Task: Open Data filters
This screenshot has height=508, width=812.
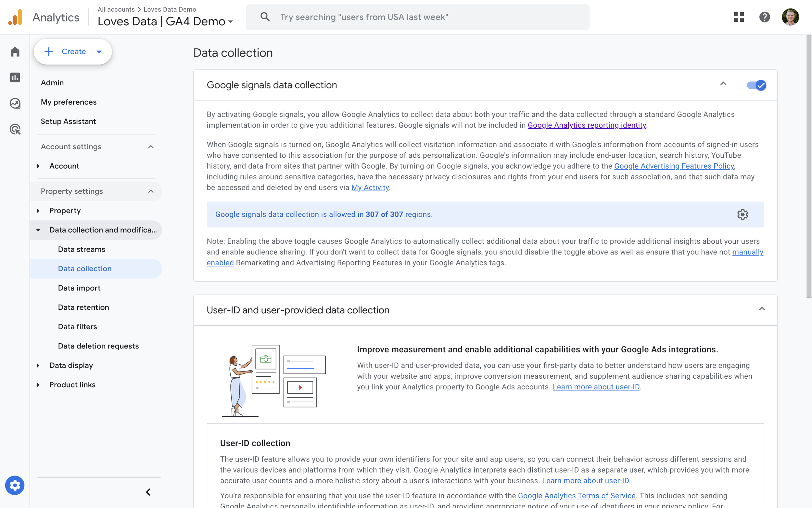Action: (78, 327)
